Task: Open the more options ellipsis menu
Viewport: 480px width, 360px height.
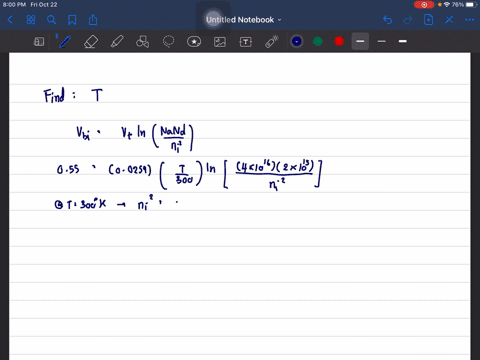Action: 470,20
